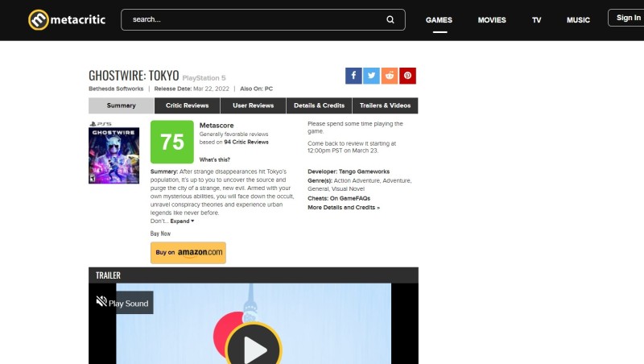
Task: Share the page on Facebook
Action: pos(353,76)
